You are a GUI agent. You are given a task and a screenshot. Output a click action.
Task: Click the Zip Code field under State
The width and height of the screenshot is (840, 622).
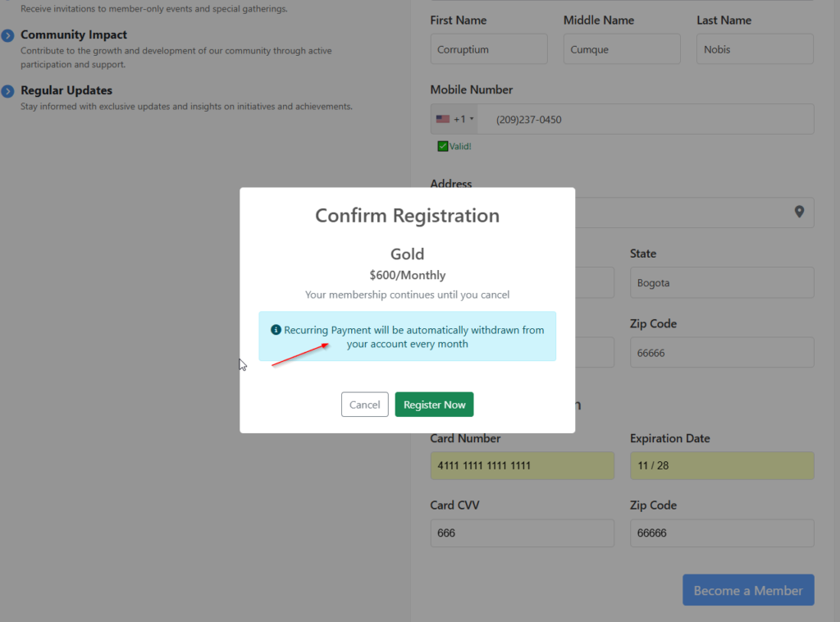pyautogui.click(x=721, y=353)
